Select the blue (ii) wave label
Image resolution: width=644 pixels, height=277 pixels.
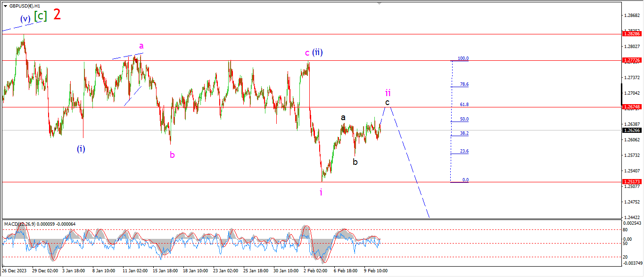point(318,52)
